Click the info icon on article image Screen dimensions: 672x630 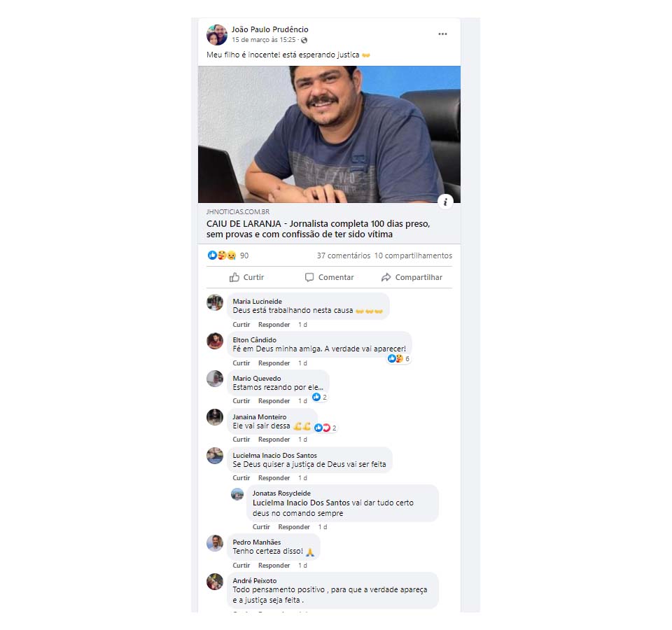click(445, 202)
